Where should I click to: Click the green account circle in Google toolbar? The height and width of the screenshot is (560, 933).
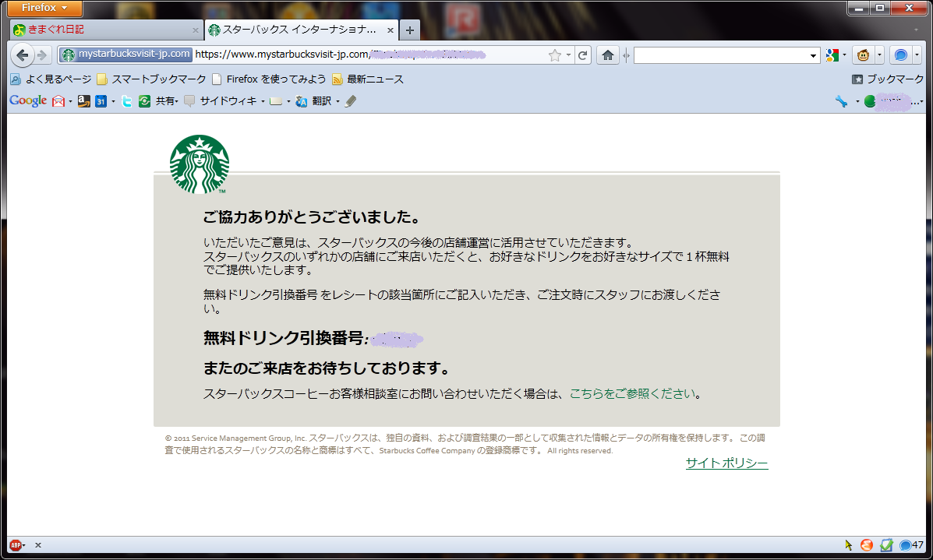(x=869, y=101)
